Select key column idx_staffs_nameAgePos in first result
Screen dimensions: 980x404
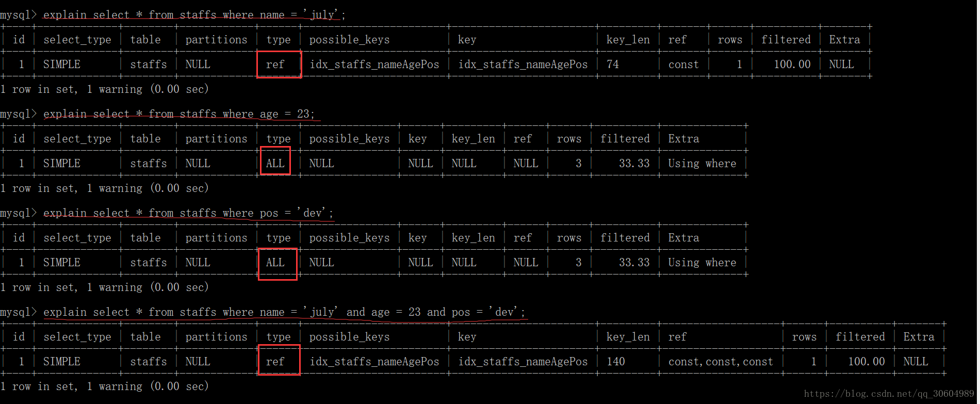point(522,64)
